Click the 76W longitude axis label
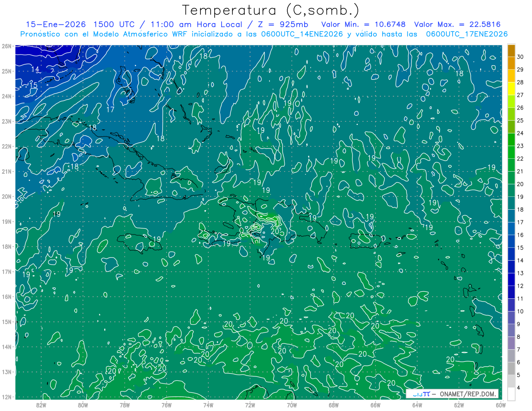 (x=167, y=405)
